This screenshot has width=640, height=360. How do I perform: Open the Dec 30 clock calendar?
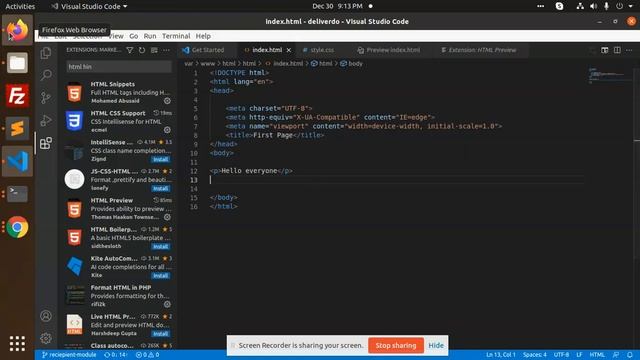coord(338,6)
